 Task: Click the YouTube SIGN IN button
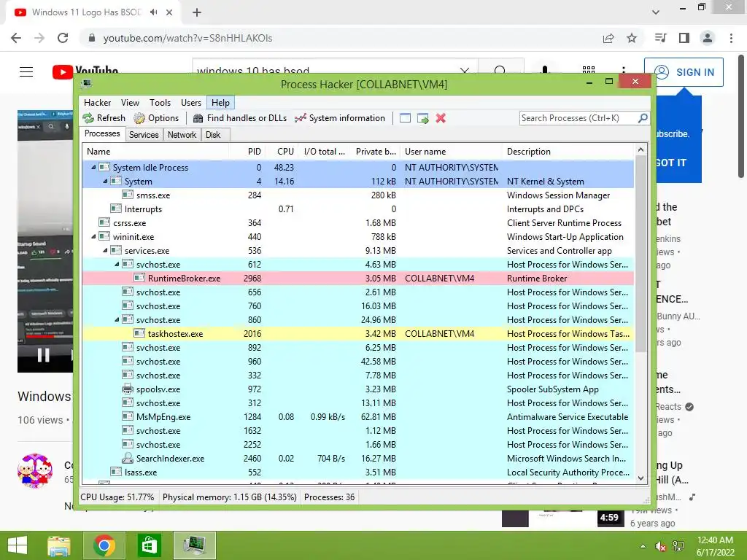pyautogui.click(x=684, y=72)
